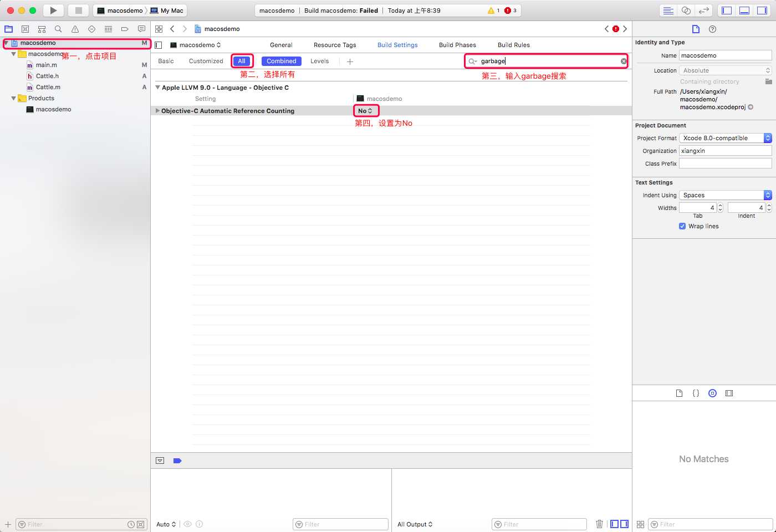Open the Symbol navigator
This screenshot has height=532, width=776.
point(42,29)
